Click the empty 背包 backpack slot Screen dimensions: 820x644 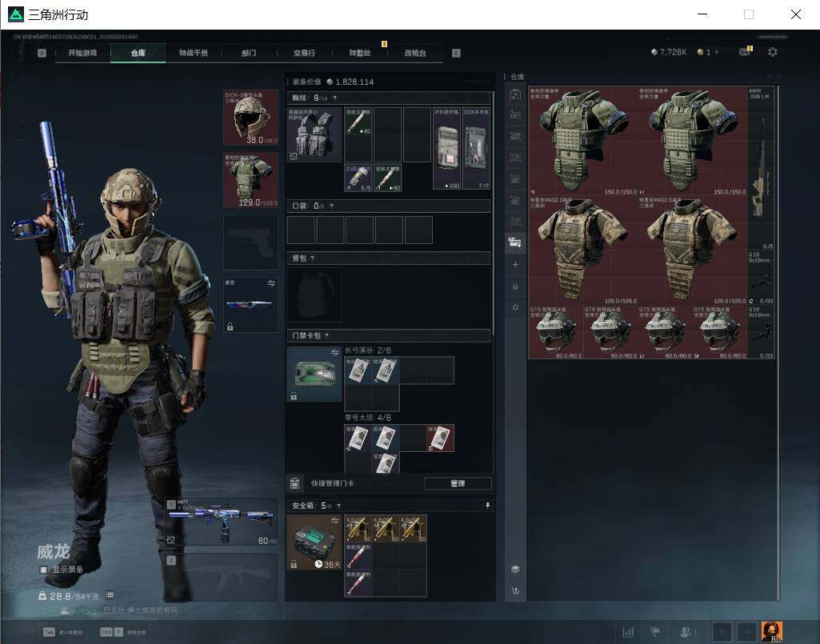click(x=314, y=294)
